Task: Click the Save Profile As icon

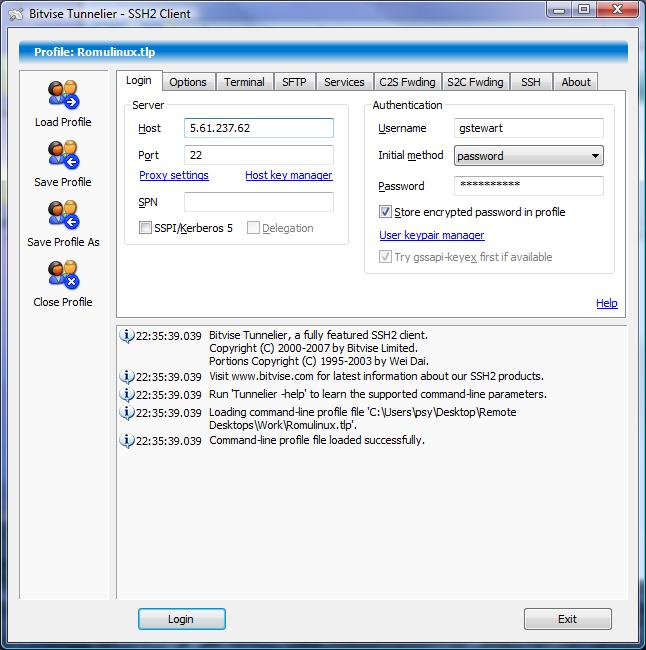Action: click(63, 215)
